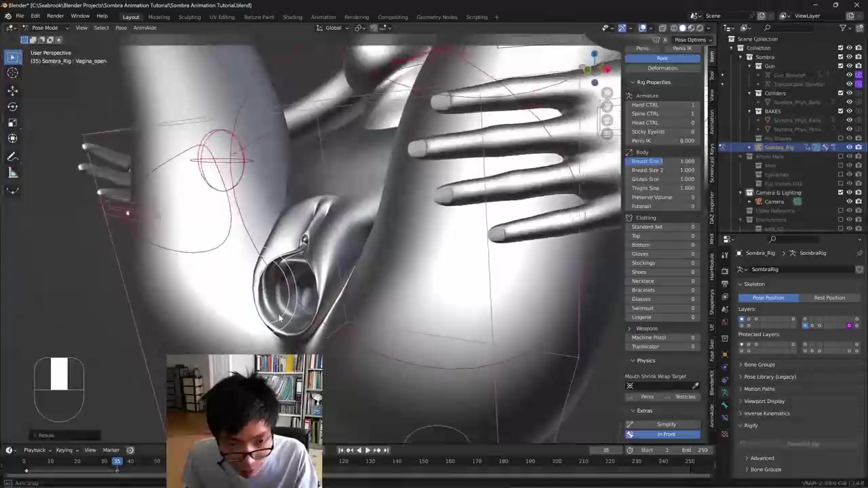The image size is (868, 488).
Task: Expand the Bone Groups panel
Action: click(759, 365)
